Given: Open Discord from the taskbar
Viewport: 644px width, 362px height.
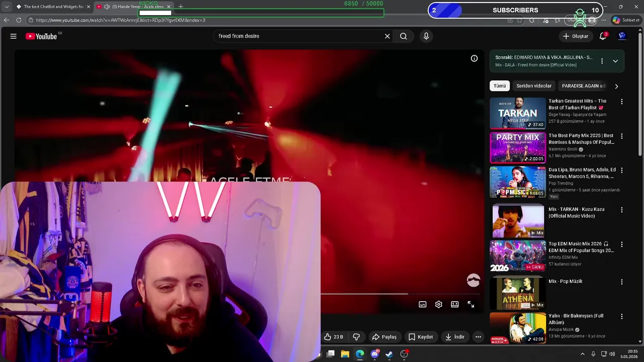Looking at the screenshot, I should (x=374, y=354).
